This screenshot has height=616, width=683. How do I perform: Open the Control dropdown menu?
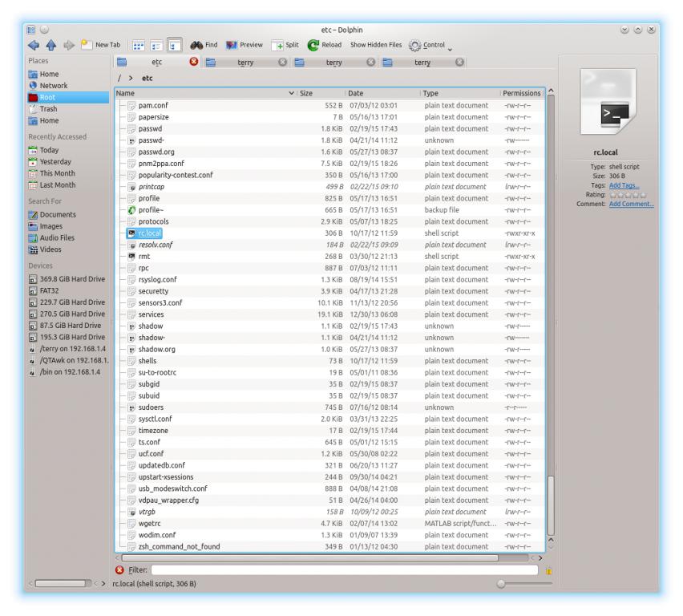pos(430,46)
